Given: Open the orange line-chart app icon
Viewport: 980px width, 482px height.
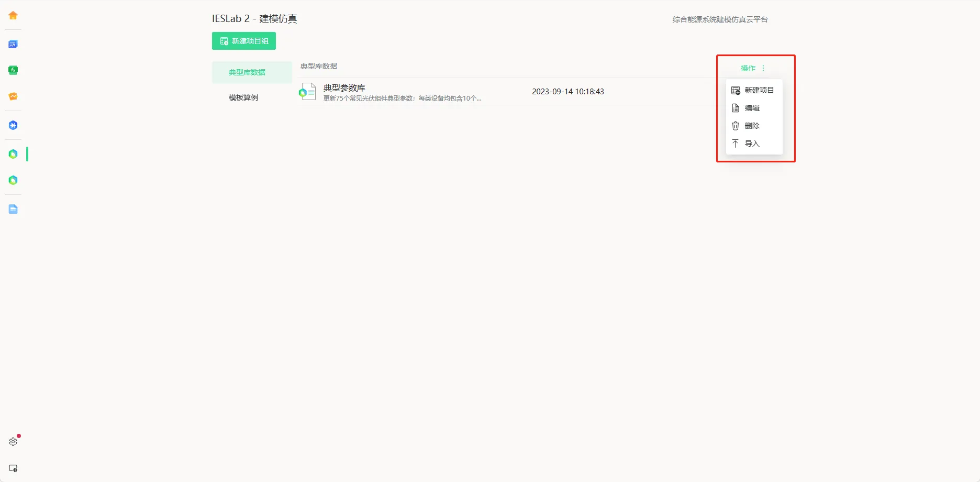Looking at the screenshot, I should click(13, 96).
